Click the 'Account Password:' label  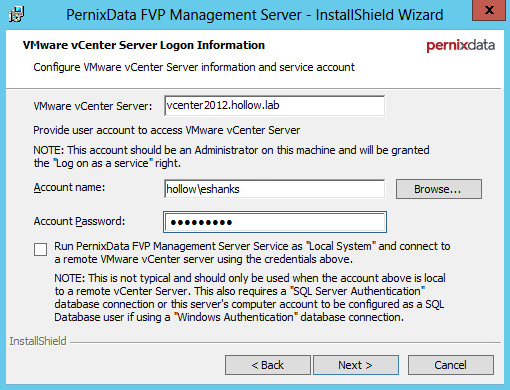click(79, 221)
